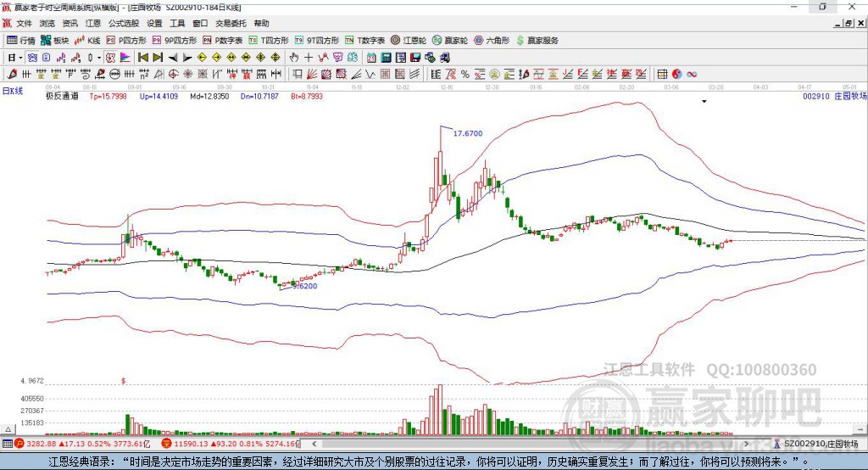Open the calculator icon
Image resolution: width=868 pixels, height=470 pixels.
(386, 58)
